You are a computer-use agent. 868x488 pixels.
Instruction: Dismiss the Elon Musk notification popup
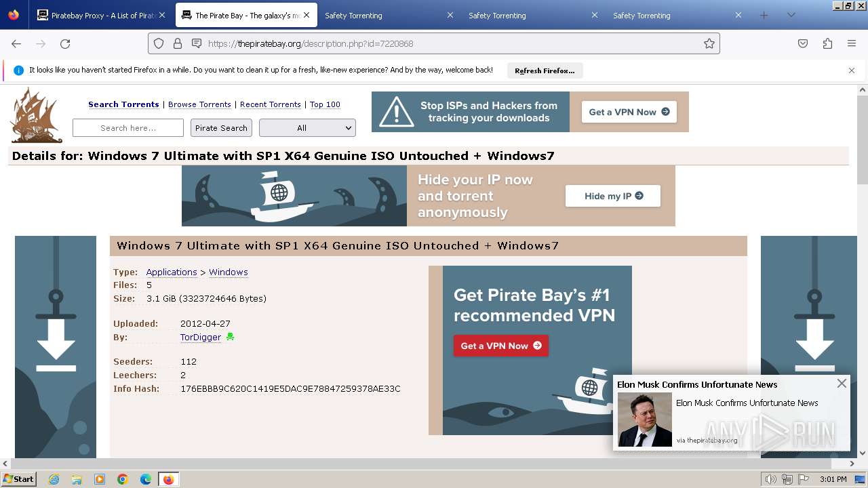[x=842, y=384]
